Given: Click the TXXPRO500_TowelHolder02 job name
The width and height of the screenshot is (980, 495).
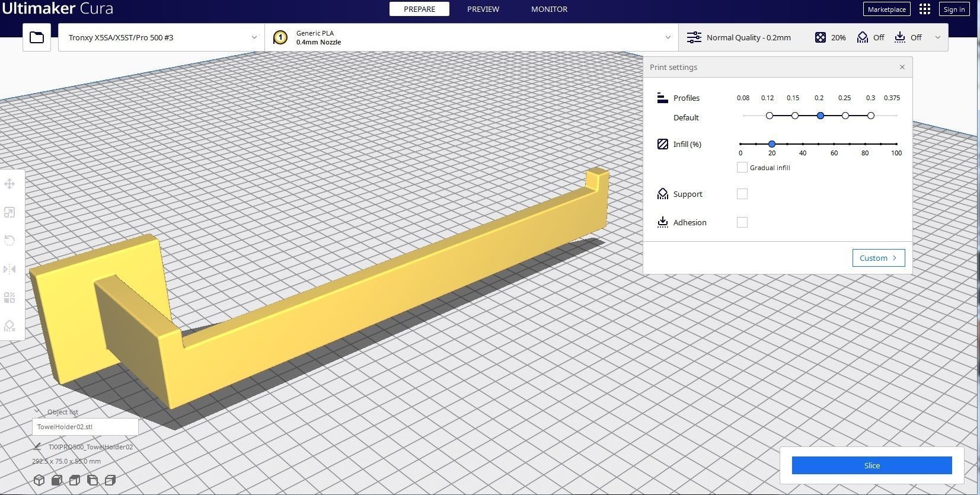Looking at the screenshot, I should click(x=91, y=447).
